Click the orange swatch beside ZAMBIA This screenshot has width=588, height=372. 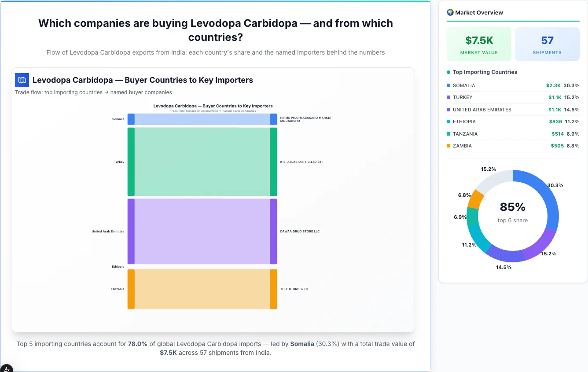[449, 146]
